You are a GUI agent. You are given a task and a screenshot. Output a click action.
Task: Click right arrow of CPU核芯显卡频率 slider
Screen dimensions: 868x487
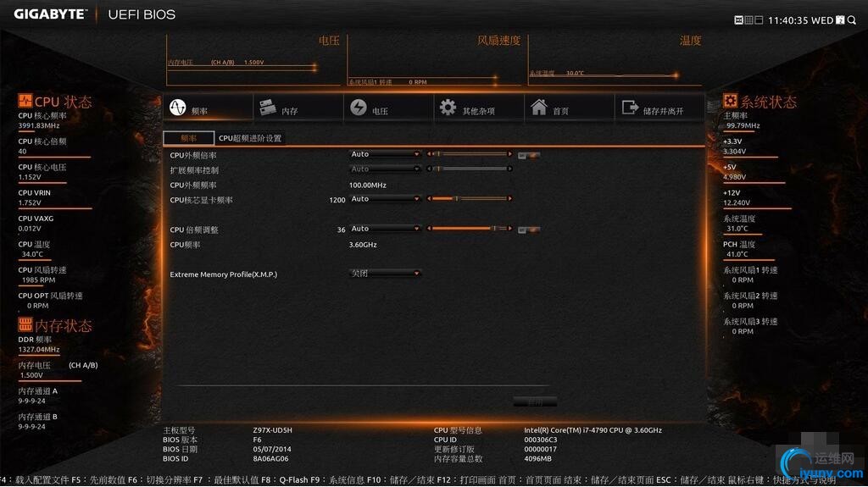(509, 199)
